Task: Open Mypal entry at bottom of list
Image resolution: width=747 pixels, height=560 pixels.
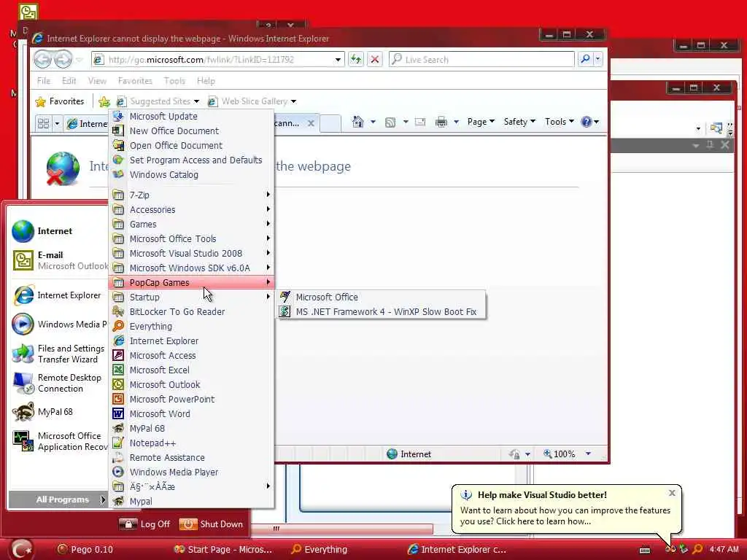Action: click(x=191, y=502)
